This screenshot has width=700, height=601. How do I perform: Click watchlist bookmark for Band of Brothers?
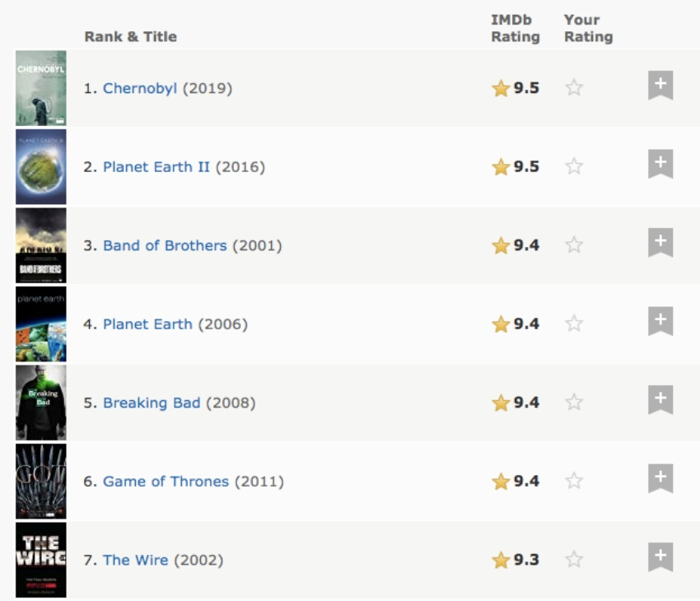pyautogui.click(x=660, y=243)
